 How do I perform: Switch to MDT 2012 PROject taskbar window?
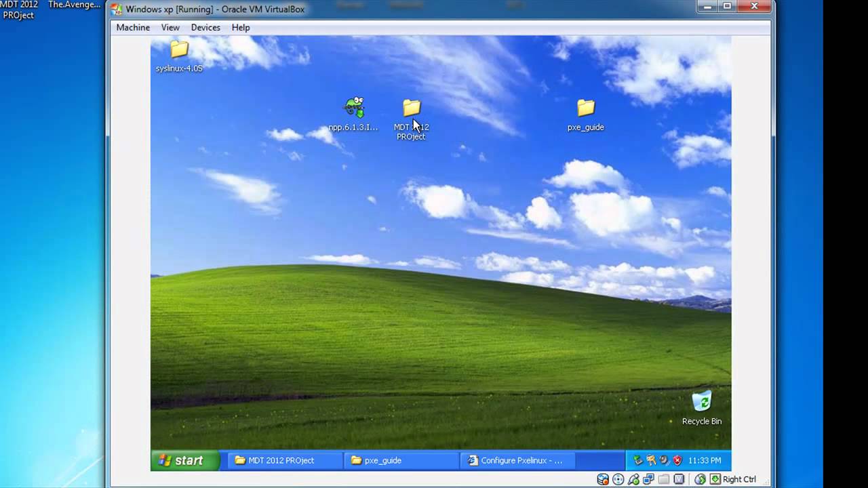(x=284, y=460)
